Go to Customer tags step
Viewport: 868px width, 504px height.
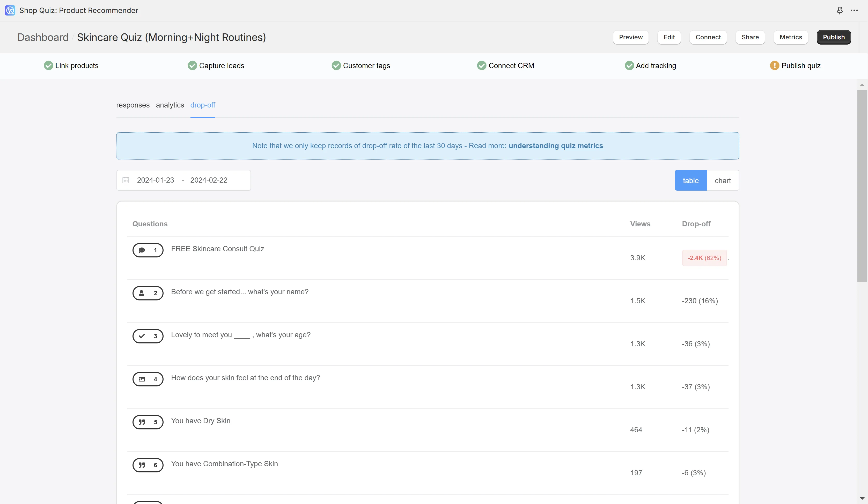(x=361, y=66)
